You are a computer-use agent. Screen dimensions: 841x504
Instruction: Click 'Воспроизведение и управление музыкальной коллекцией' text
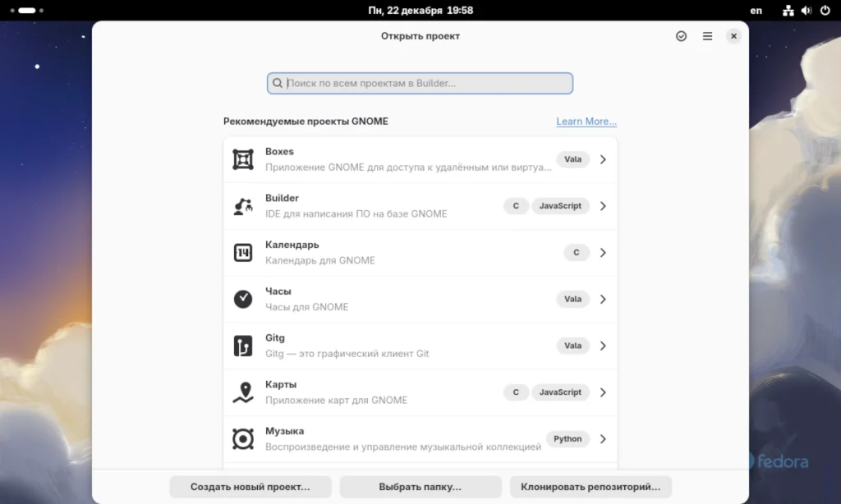403,447
